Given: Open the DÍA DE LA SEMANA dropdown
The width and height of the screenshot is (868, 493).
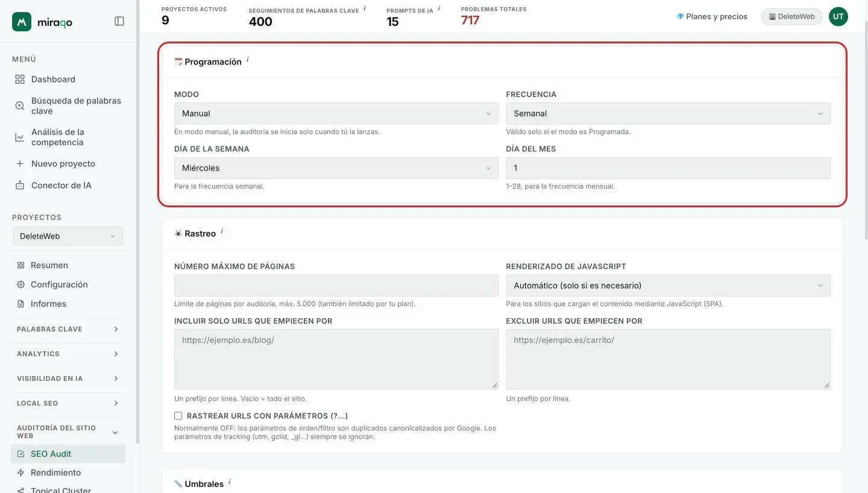Looking at the screenshot, I should pyautogui.click(x=336, y=168).
